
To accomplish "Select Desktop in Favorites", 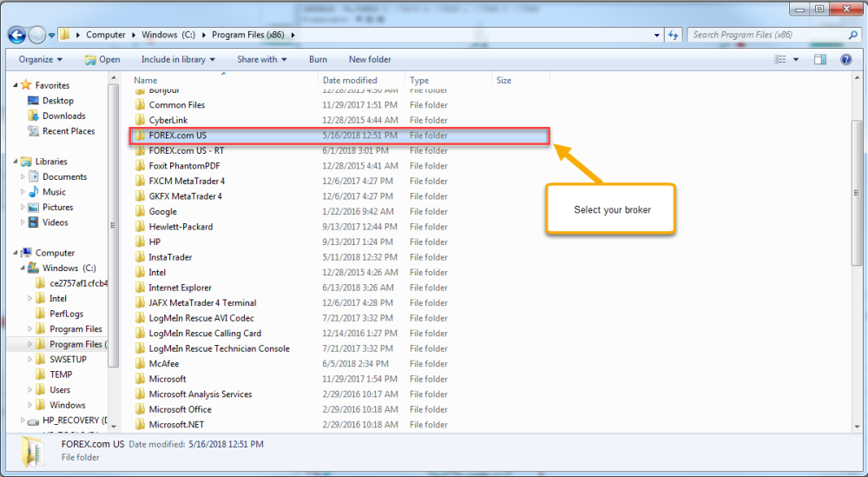I will (58, 101).
